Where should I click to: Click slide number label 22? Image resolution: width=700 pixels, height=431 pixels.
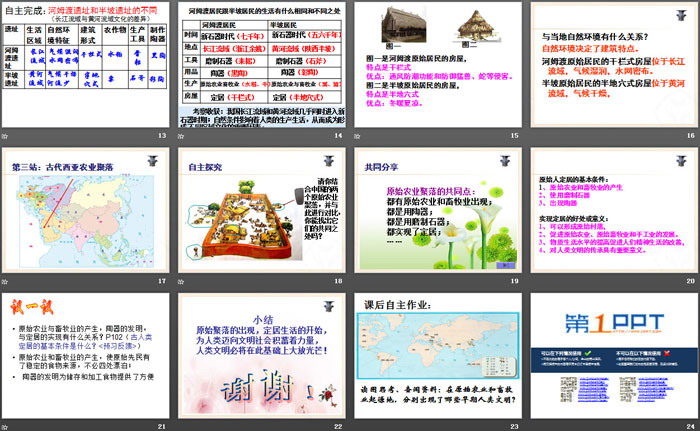tap(338, 427)
